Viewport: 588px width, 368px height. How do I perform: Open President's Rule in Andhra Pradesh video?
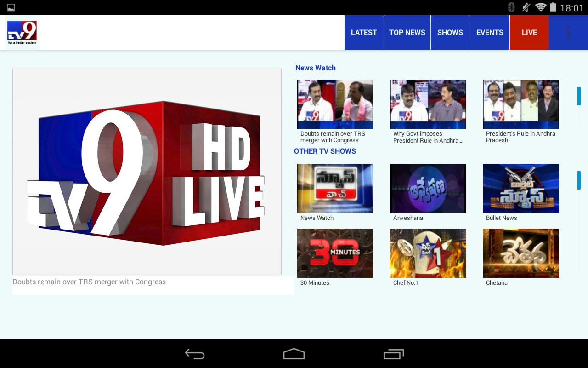(x=521, y=104)
